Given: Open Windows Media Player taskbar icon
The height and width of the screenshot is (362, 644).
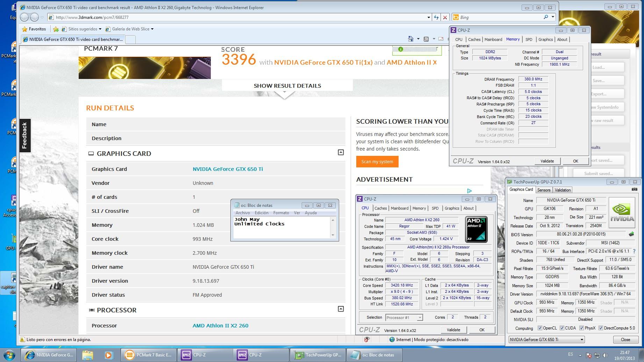Looking at the screenshot, I should pyautogui.click(x=108, y=355).
